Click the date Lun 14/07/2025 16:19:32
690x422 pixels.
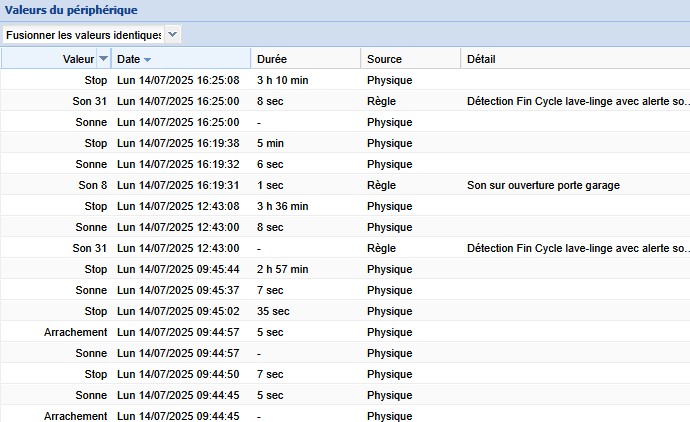(x=178, y=164)
